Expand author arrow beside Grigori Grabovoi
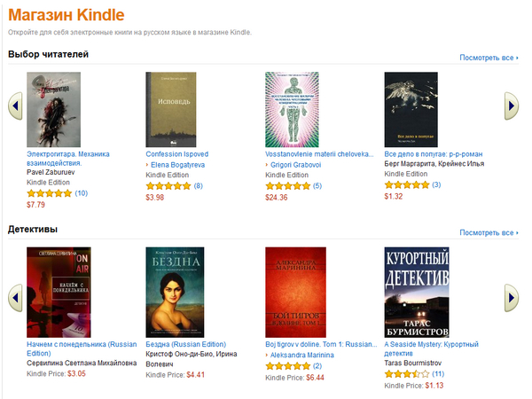532x399 pixels. click(x=267, y=165)
